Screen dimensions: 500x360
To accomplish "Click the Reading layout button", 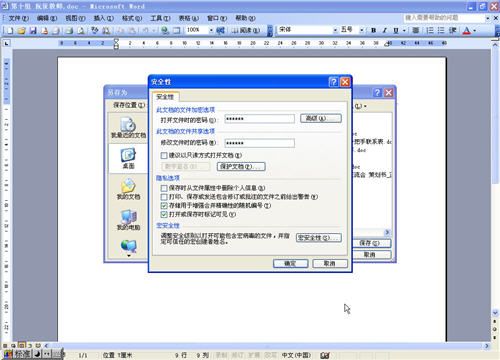I will coord(246,30).
